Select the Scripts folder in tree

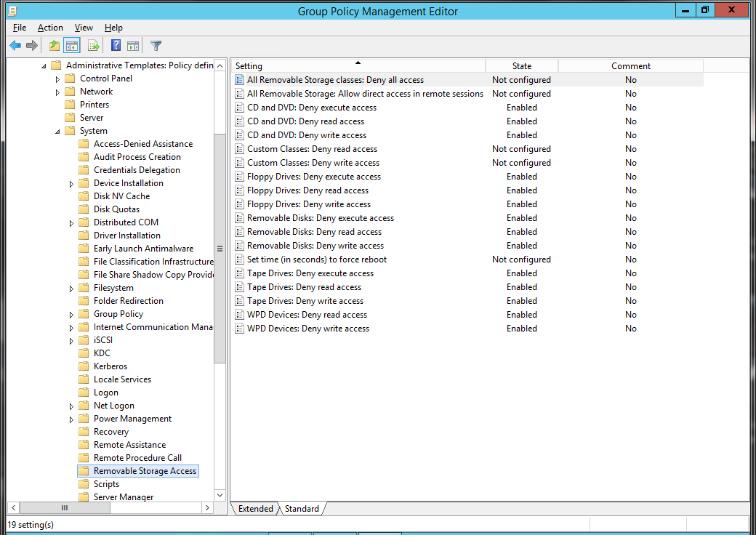pos(106,484)
